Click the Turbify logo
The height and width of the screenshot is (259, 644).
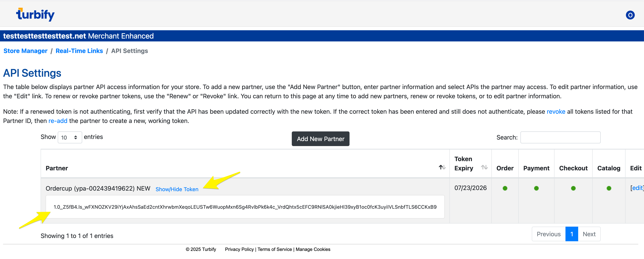35,14
